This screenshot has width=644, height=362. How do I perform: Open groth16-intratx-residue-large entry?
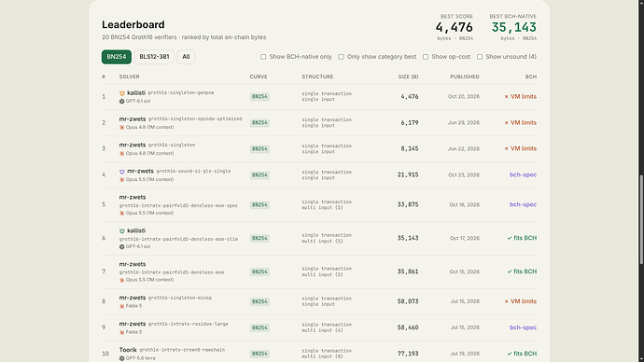pyautogui.click(x=189, y=324)
